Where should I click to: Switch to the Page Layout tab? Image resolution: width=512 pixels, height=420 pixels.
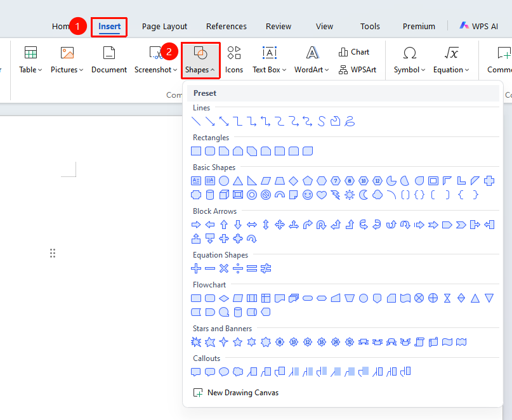click(164, 27)
